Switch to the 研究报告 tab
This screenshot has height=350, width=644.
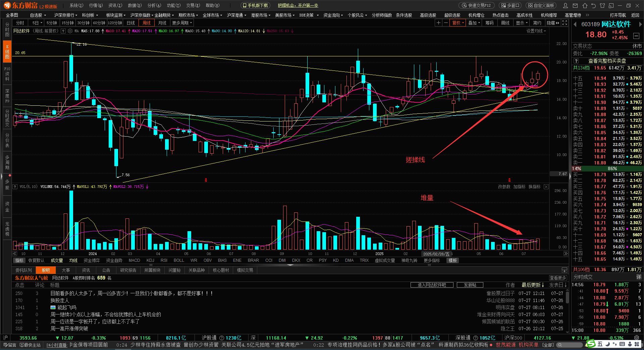pos(128,270)
